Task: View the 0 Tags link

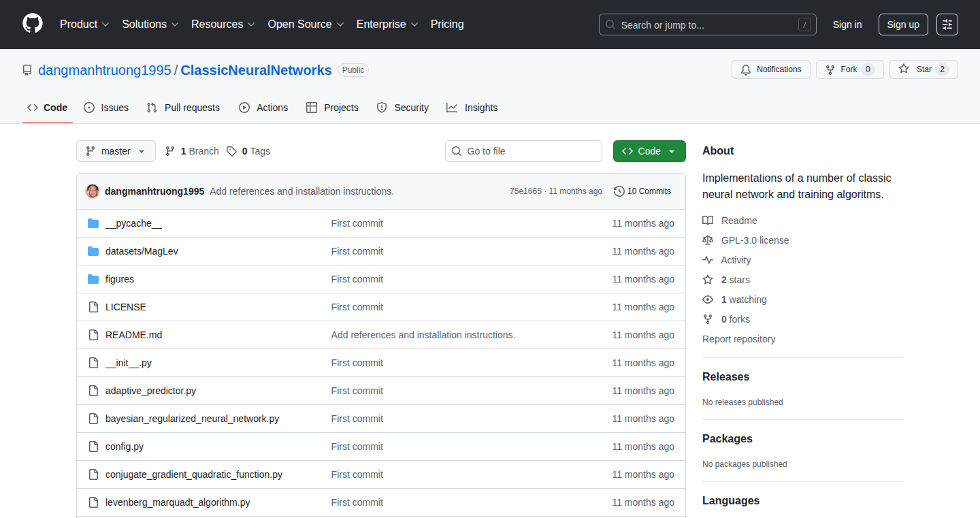Action: tap(248, 151)
